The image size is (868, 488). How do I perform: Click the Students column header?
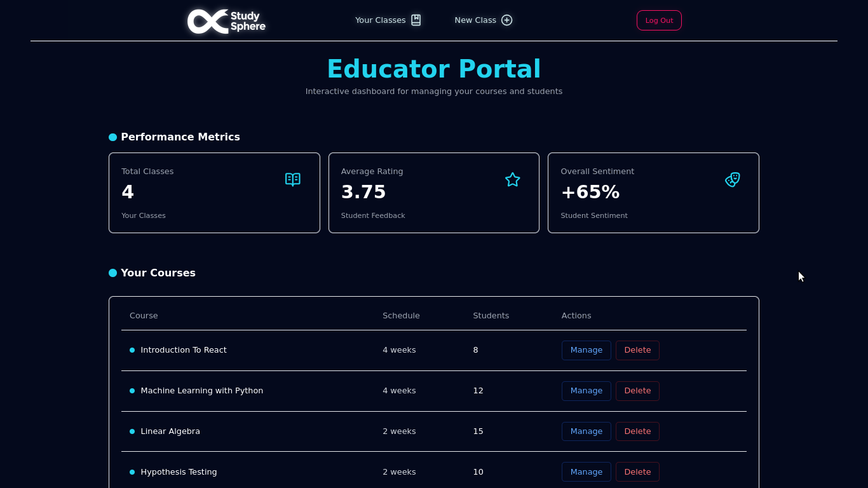click(x=491, y=315)
